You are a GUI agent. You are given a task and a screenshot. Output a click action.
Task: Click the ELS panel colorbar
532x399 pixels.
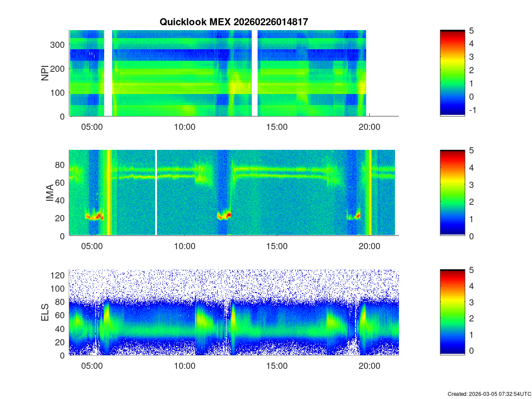452,313
